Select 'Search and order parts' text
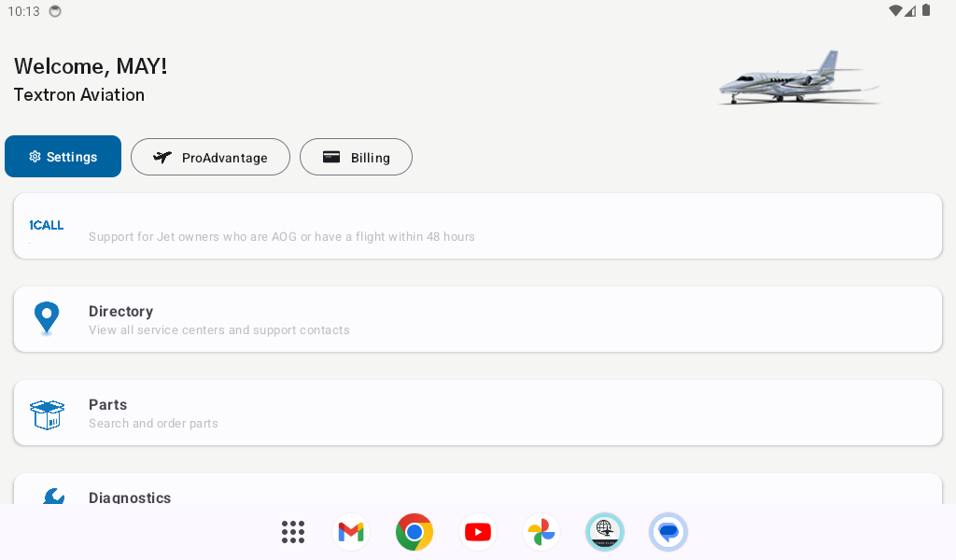Screen dimensions: 956x560 click(x=153, y=424)
